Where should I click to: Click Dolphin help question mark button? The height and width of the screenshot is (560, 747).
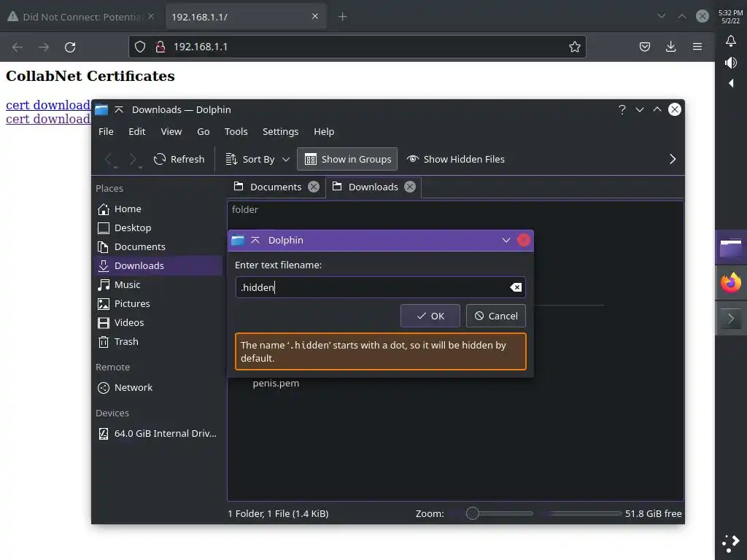coord(622,109)
